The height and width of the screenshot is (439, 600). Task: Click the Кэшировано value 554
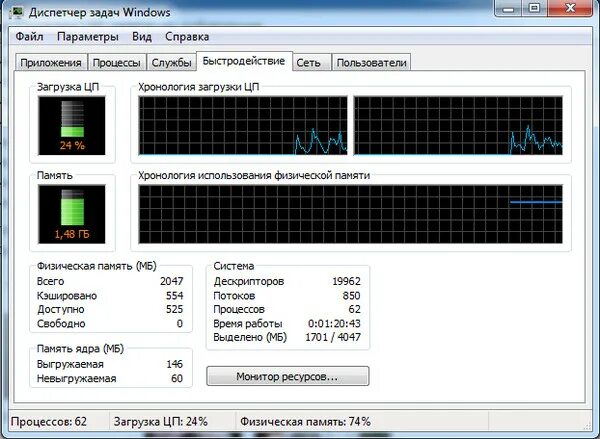click(x=174, y=295)
